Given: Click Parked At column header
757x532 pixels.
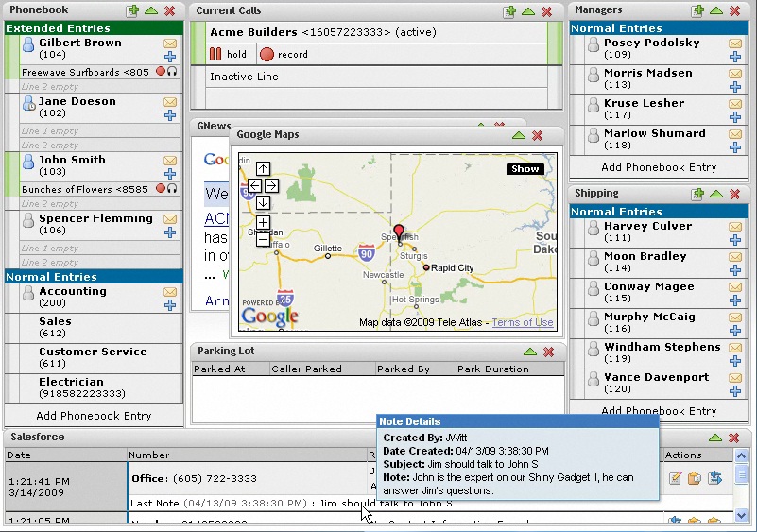Looking at the screenshot, I should tap(231, 369).
